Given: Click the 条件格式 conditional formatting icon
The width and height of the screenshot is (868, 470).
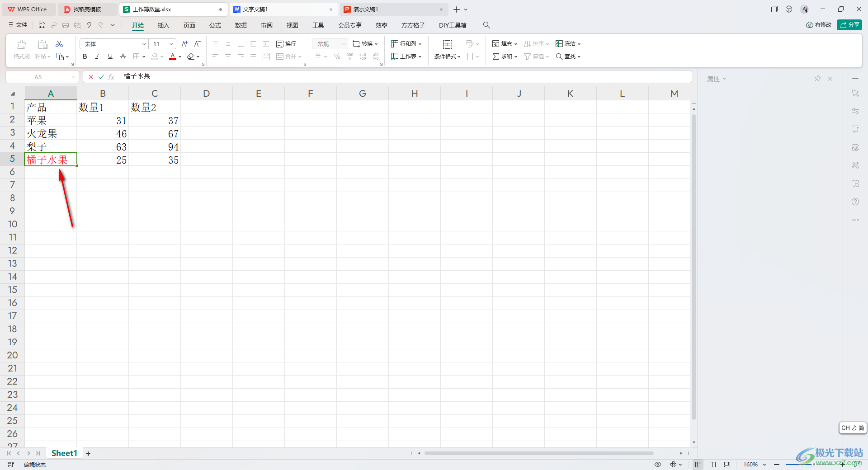Looking at the screenshot, I should (x=448, y=44).
